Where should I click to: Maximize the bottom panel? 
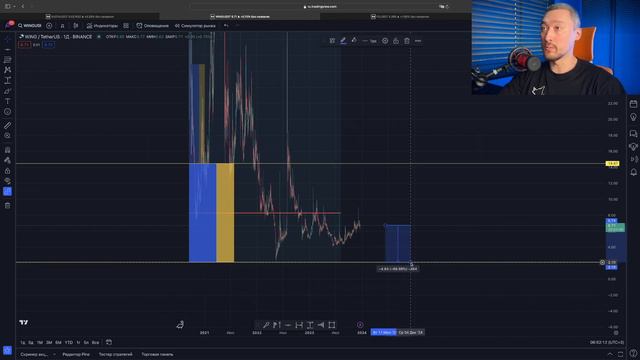pos(620,354)
